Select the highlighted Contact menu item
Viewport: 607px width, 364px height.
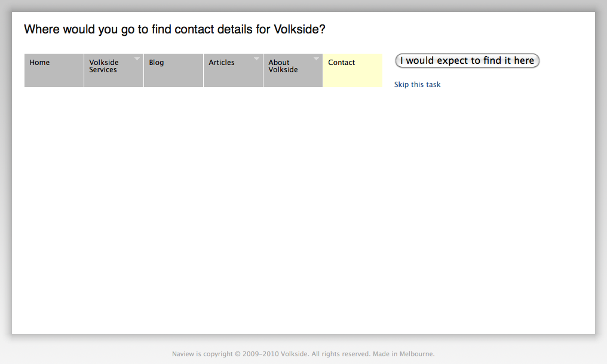click(352, 70)
